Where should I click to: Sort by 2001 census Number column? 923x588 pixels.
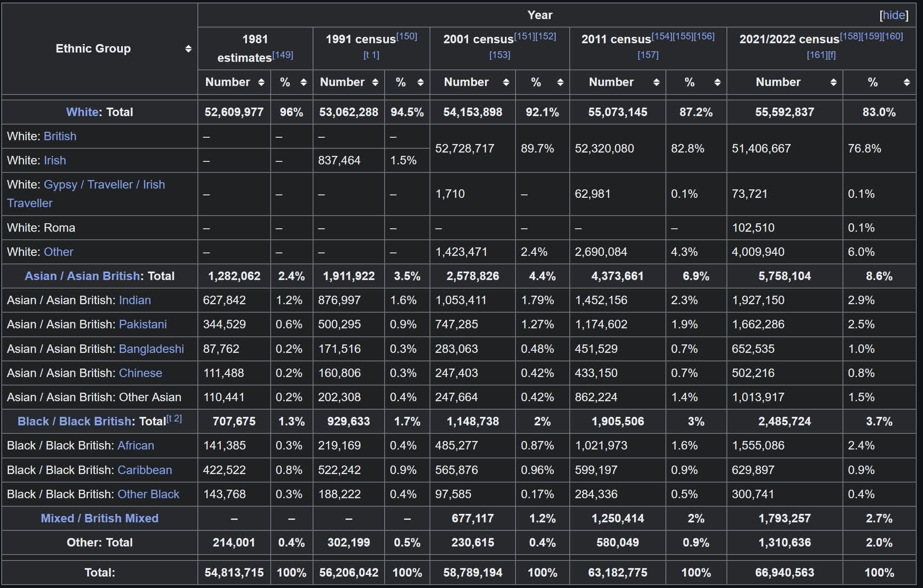point(506,82)
